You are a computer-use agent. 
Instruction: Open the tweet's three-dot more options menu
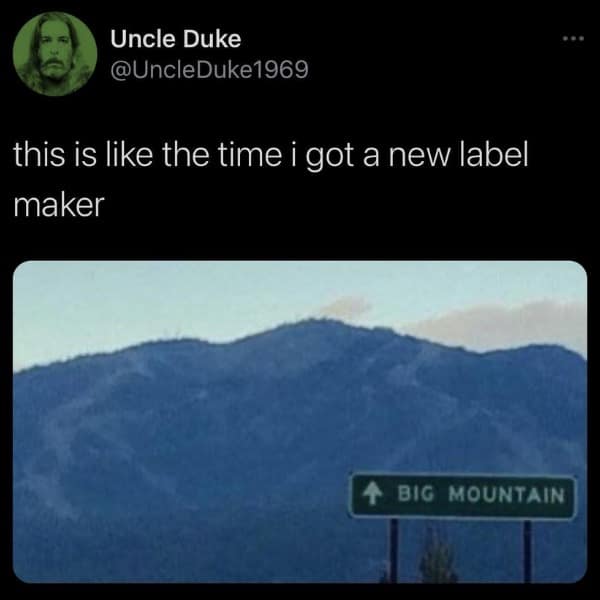(573, 38)
